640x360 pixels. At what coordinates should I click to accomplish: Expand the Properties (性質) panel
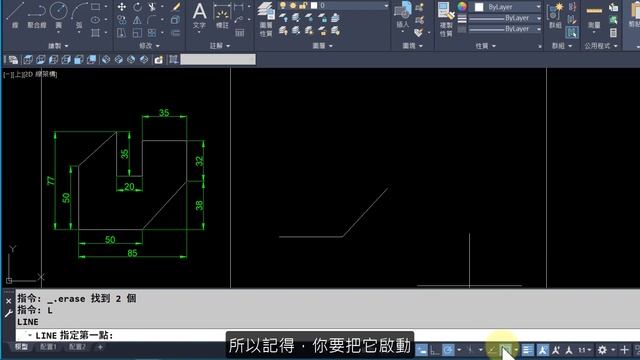(x=485, y=46)
